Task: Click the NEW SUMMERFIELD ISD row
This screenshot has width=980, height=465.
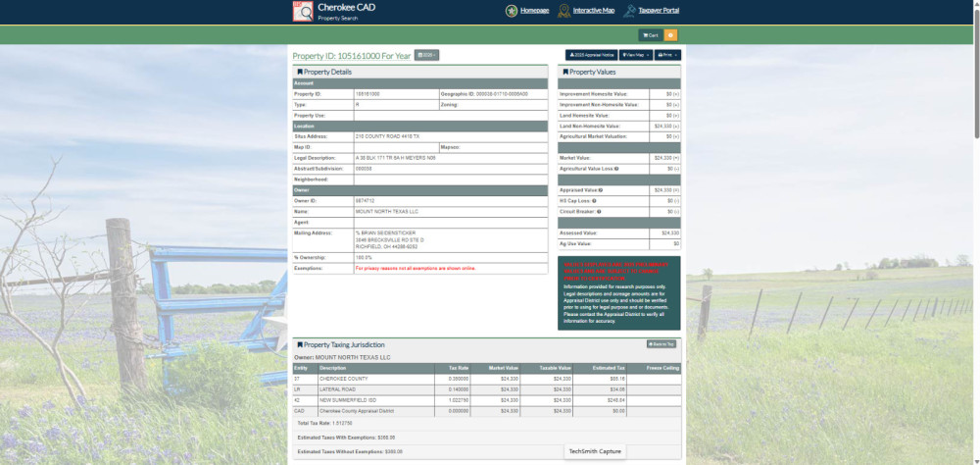Action: click(x=487, y=400)
